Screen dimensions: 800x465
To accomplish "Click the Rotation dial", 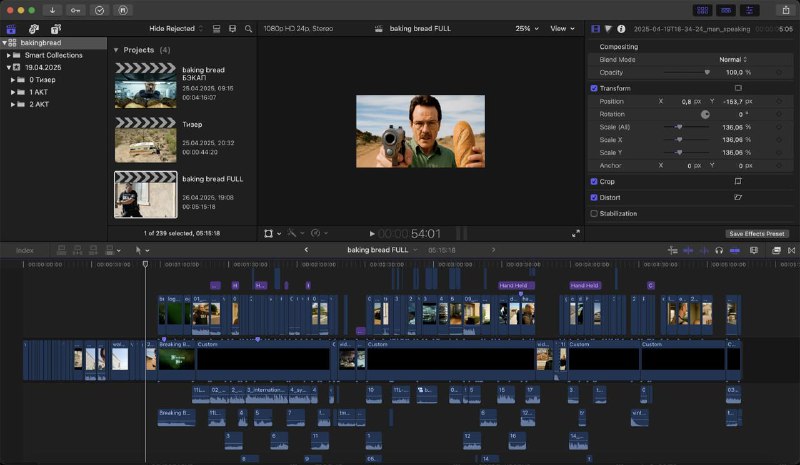I will [x=705, y=114].
